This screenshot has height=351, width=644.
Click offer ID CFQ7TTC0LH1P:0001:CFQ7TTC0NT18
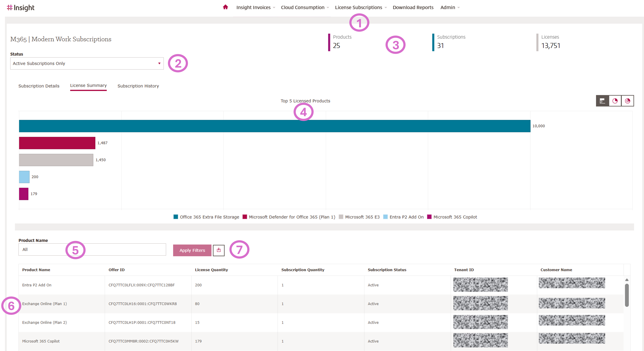click(142, 322)
